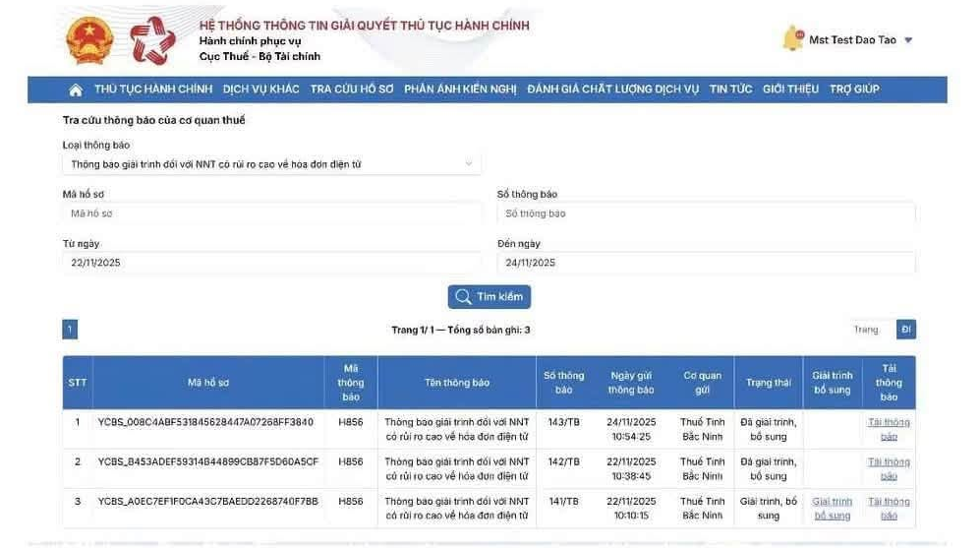Click the date 24/11/2025 10:54:25 cell
Viewport: 980px width, 548px height.
(x=631, y=429)
